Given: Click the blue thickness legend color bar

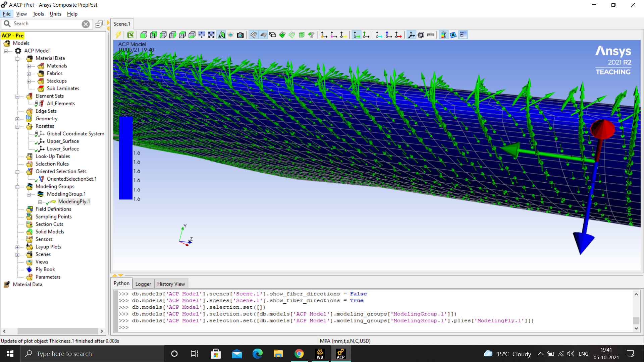Looking at the screenshot, I should tap(125, 158).
